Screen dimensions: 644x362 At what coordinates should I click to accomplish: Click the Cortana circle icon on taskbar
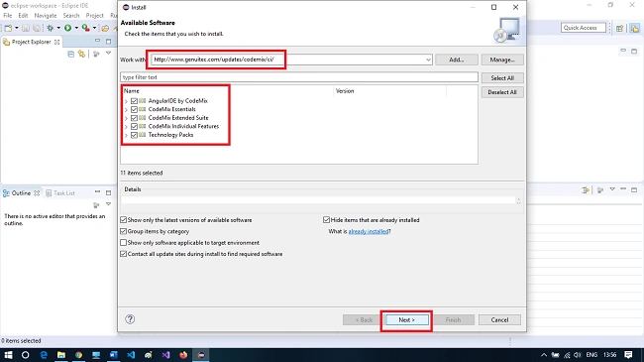point(25,355)
